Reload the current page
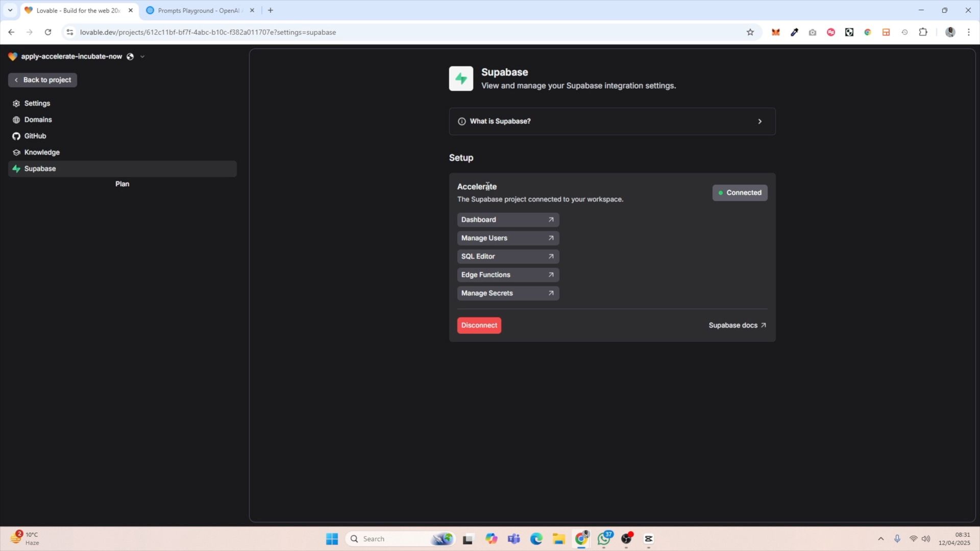This screenshot has width=980, height=551. (x=48, y=32)
